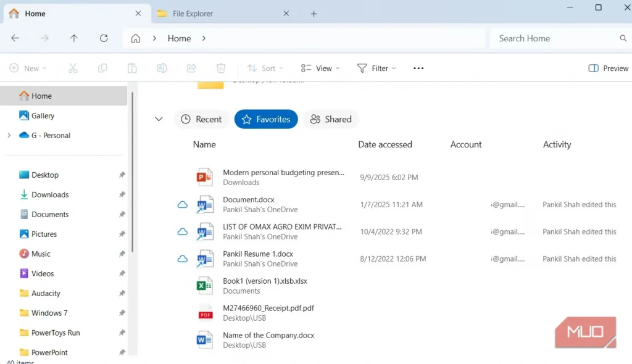Go up one folder level arrow
The width and height of the screenshot is (632, 364).
74,38
